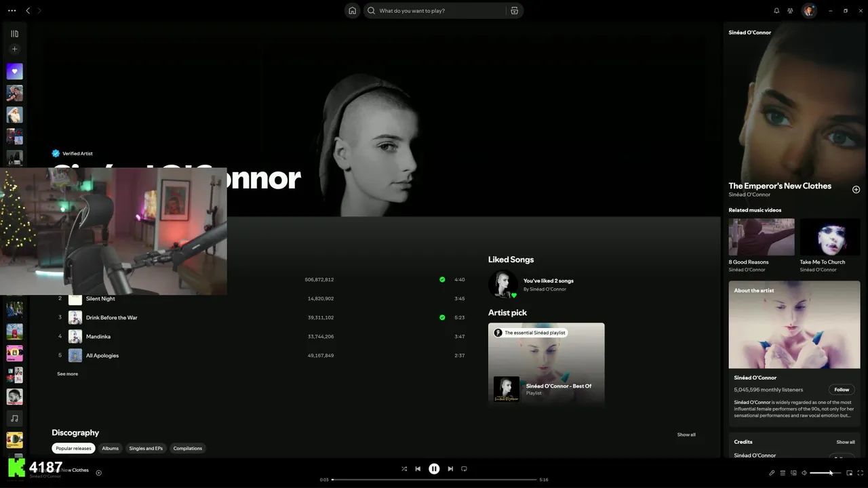The height and width of the screenshot is (488, 868).
Task: Create a playlist with the plus icon
Action: [14, 49]
